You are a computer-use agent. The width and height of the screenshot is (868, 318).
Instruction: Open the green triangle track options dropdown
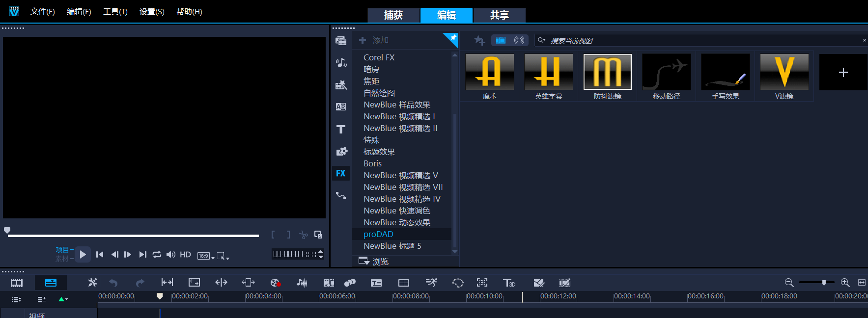[x=63, y=299]
